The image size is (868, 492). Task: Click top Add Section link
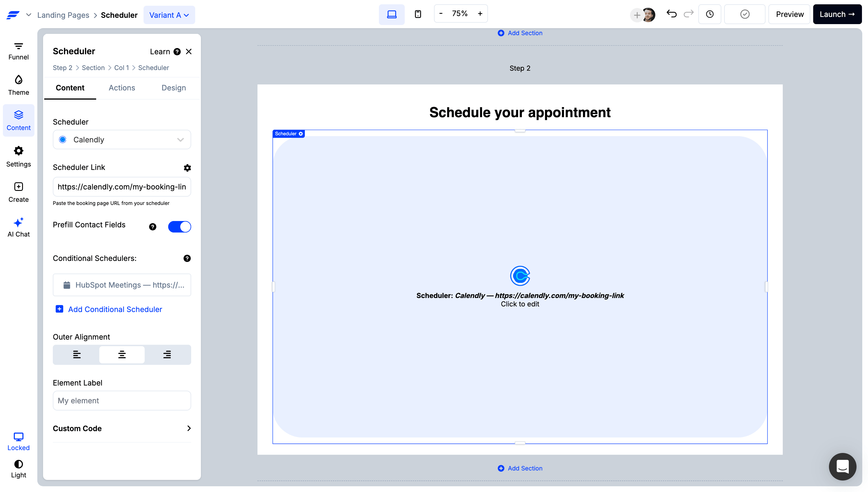pos(520,33)
